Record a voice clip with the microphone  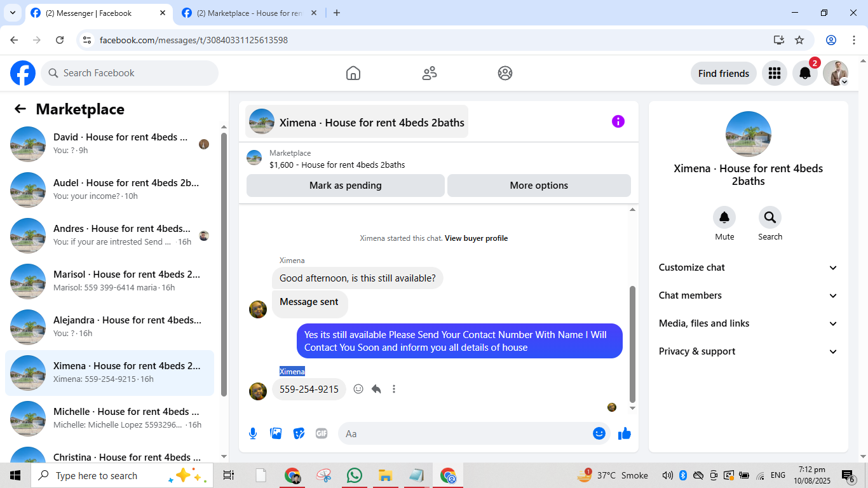tap(253, 433)
